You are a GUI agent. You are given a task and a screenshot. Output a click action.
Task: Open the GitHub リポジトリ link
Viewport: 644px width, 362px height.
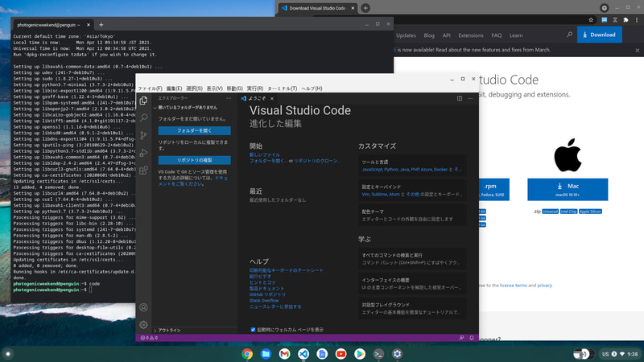point(267,294)
